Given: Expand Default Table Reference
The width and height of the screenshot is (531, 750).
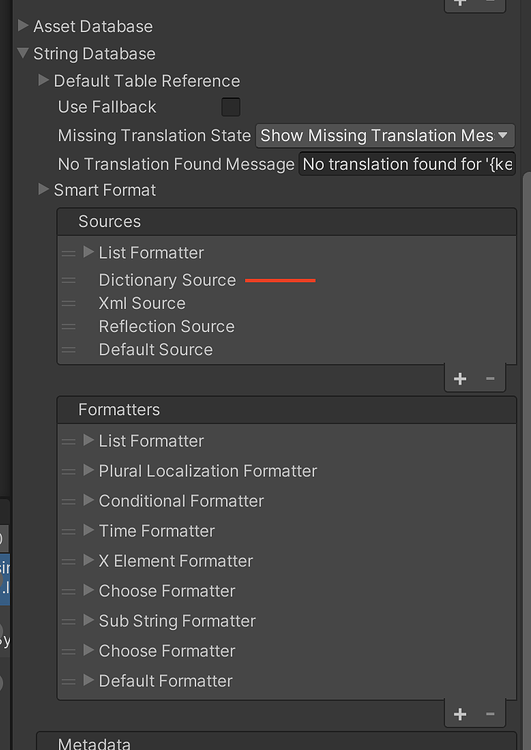Looking at the screenshot, I should pyautogui.click(x=44, y=80).
